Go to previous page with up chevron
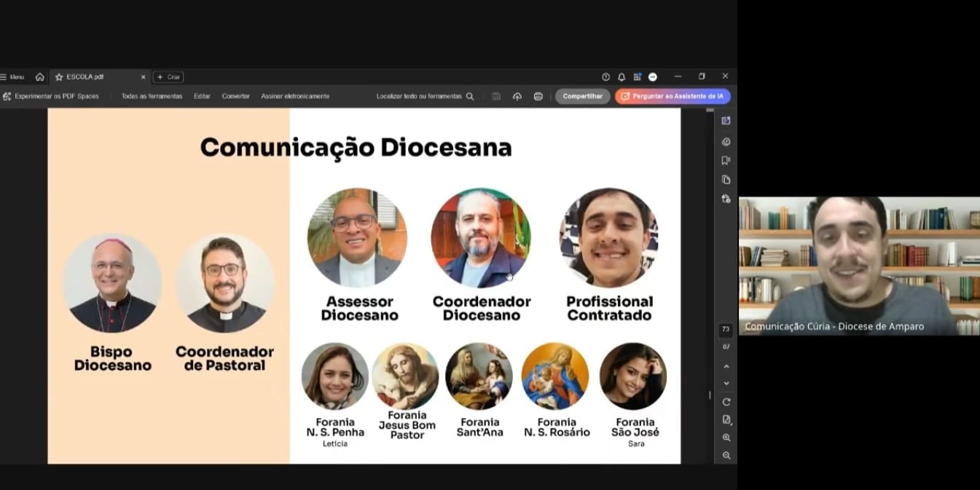 (x=726, y=366)
